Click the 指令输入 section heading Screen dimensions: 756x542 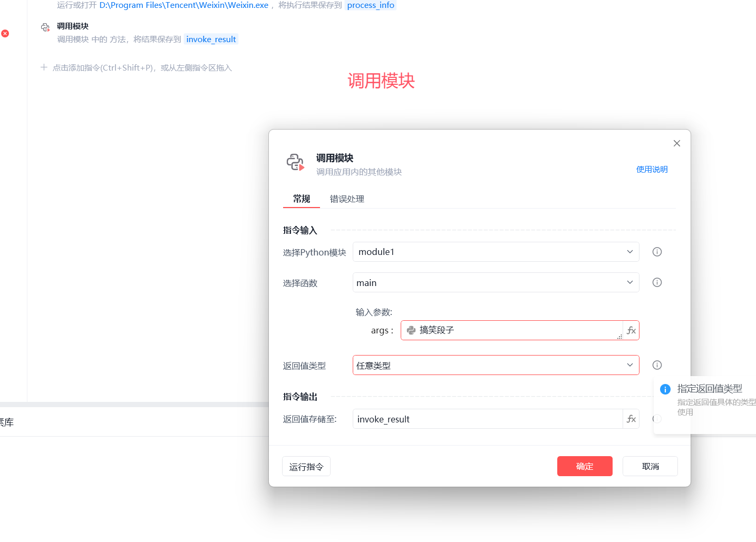click(300, 230)
